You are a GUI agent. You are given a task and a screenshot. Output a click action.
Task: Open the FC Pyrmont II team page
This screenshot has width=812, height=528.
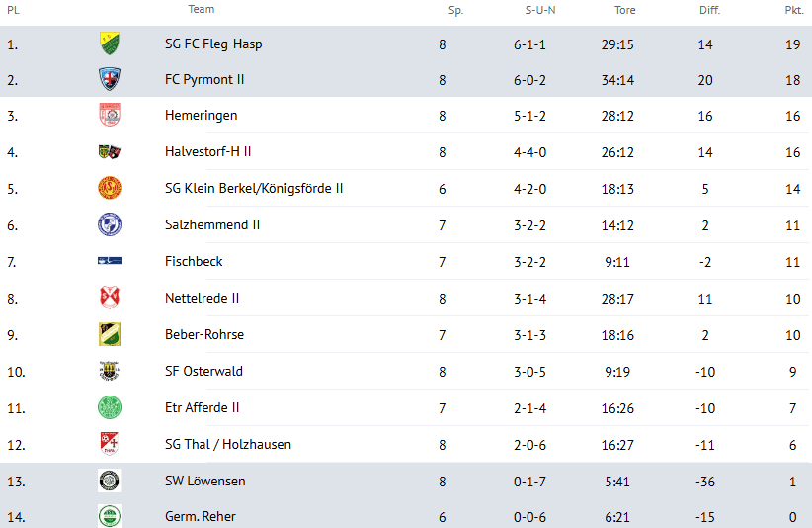[x=204, y=79]
